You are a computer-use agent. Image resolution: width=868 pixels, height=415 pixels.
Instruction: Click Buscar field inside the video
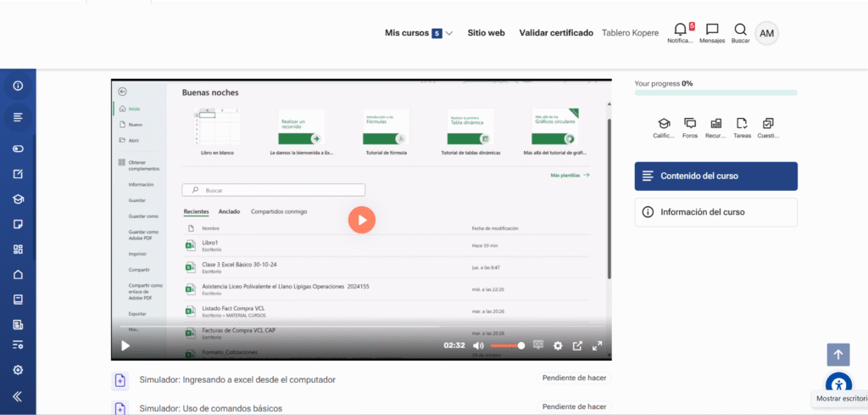pos(274,190)
